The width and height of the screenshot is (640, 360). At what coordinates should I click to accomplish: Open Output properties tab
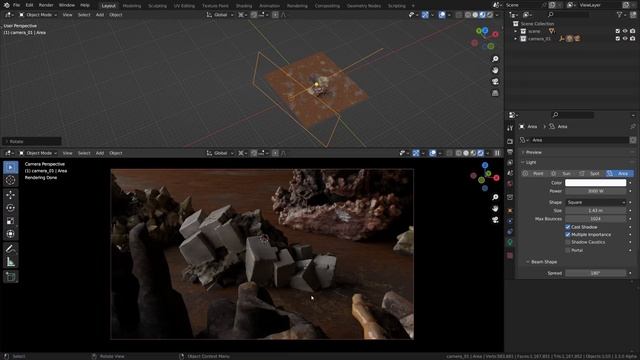point(510,152)
